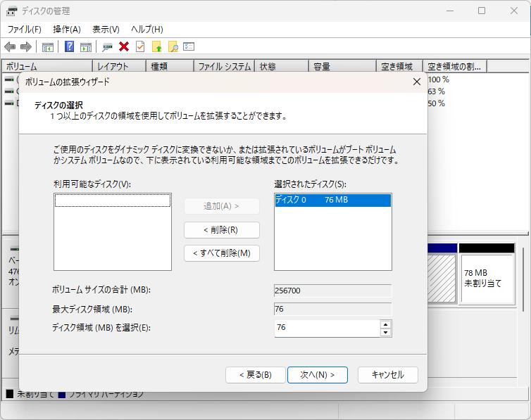Select ディスク 0 76 MB in selected disks list

pyautogui.click(x=333, y=200)
